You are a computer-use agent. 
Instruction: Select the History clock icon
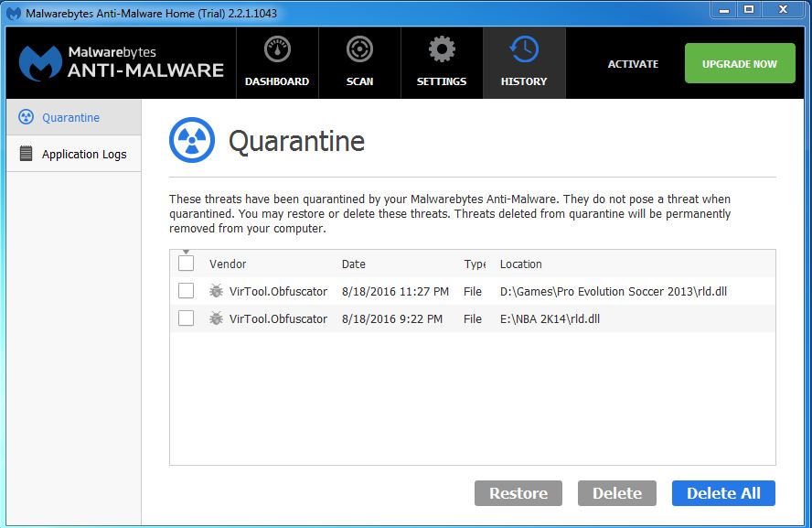[x=524, y=50]
